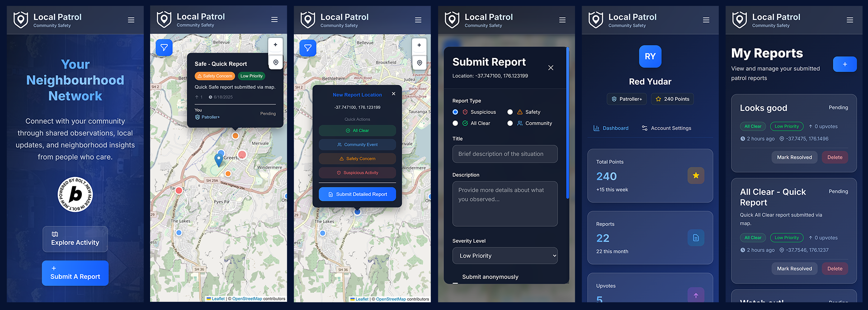Choose the Community Event quick action

point(357,145)
